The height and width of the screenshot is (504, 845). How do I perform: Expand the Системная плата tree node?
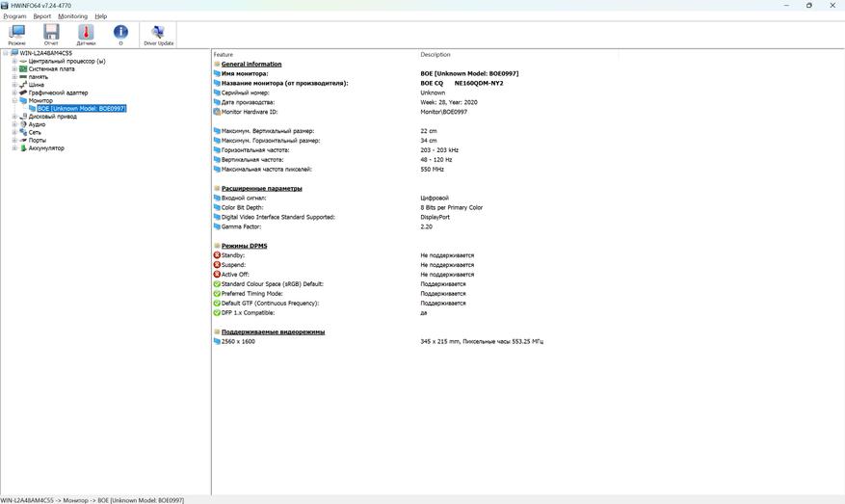14,69
